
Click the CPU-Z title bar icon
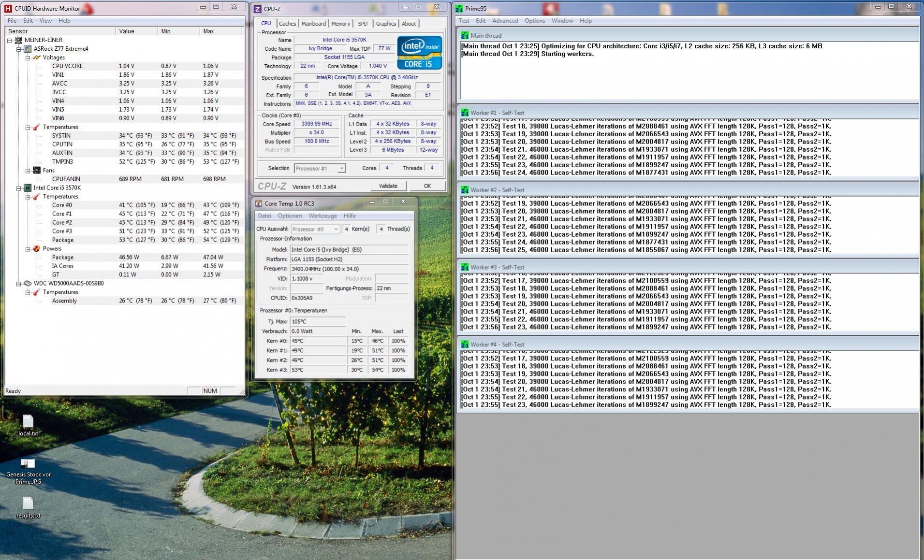pyautogui.click(x=258, y=9)
